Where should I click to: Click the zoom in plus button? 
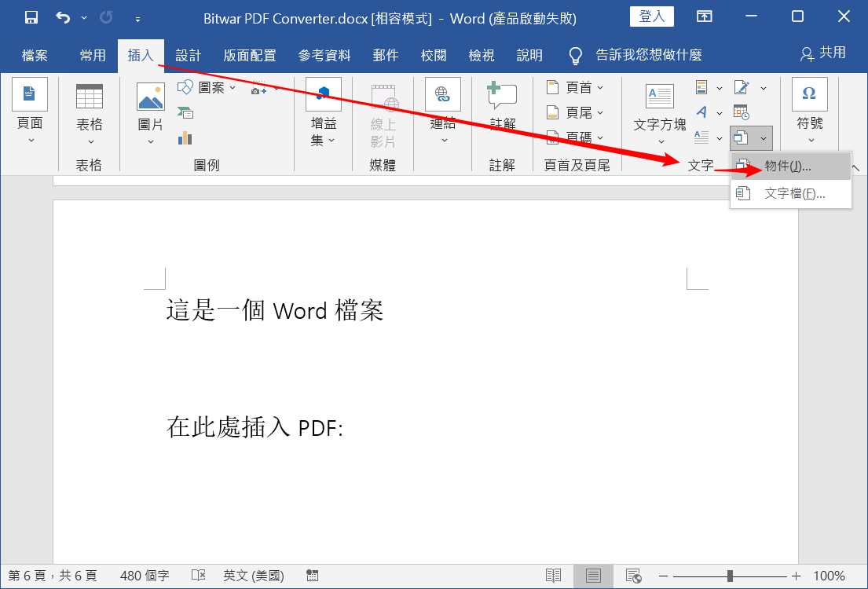click(797, 576)
